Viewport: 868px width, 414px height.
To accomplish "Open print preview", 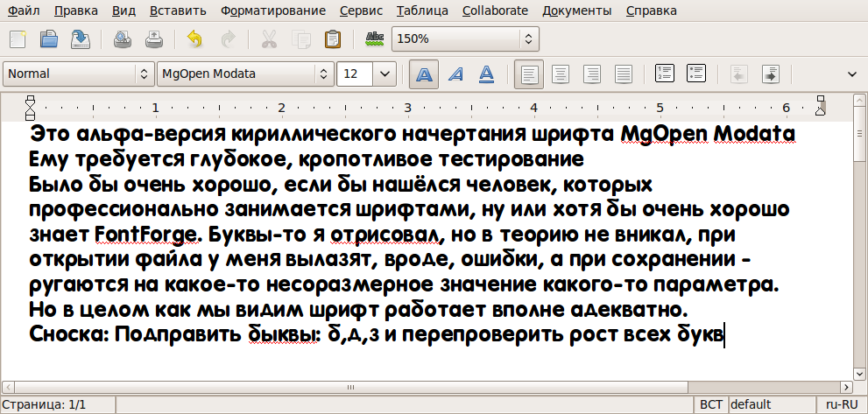I will click(123, 39).
